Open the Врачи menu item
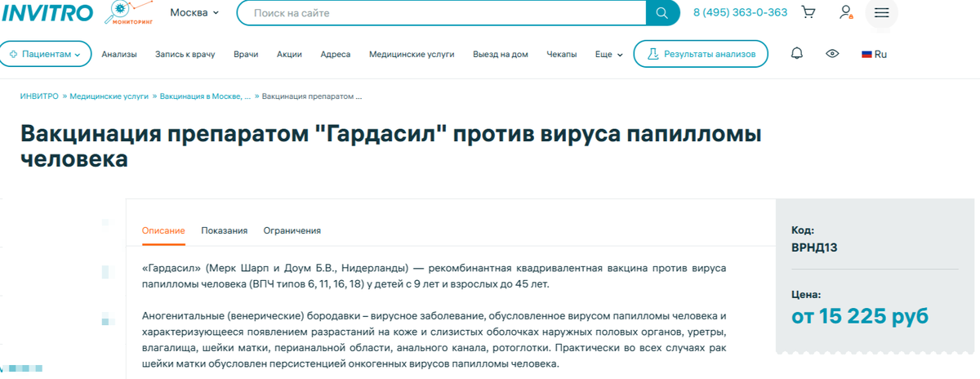The image size is (980, 379). (246, 55)
